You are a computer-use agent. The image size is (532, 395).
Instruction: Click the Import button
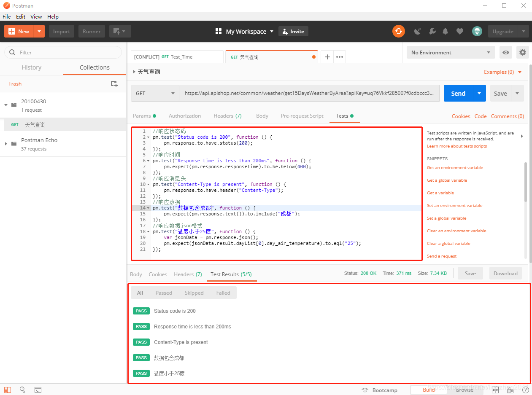pos(62,31)
